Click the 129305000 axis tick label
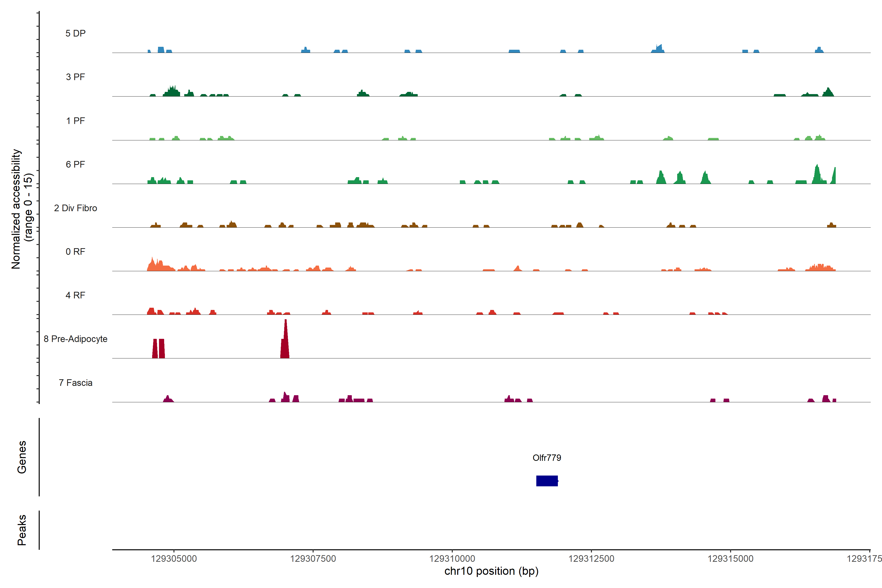Viewport: 882px width, 588px height. click(x=174, y=558)
